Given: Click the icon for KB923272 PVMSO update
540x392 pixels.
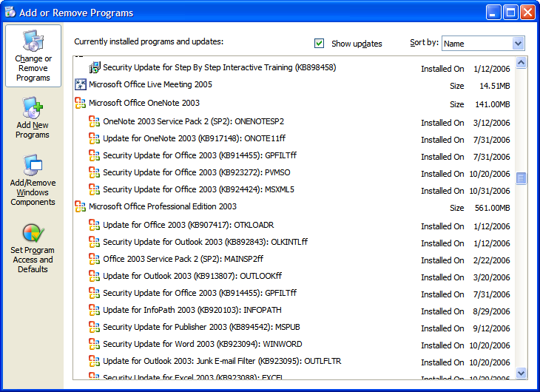Looking at the screenshot, I should coord(95,172).
